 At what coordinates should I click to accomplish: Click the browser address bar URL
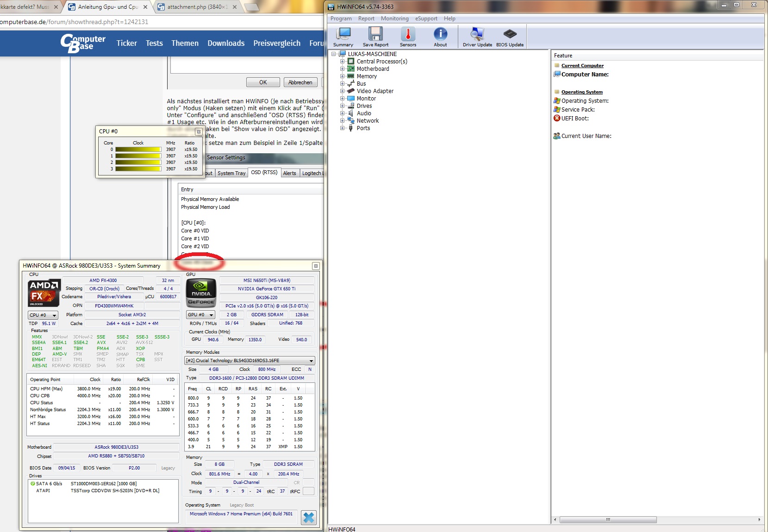(74, 22)
